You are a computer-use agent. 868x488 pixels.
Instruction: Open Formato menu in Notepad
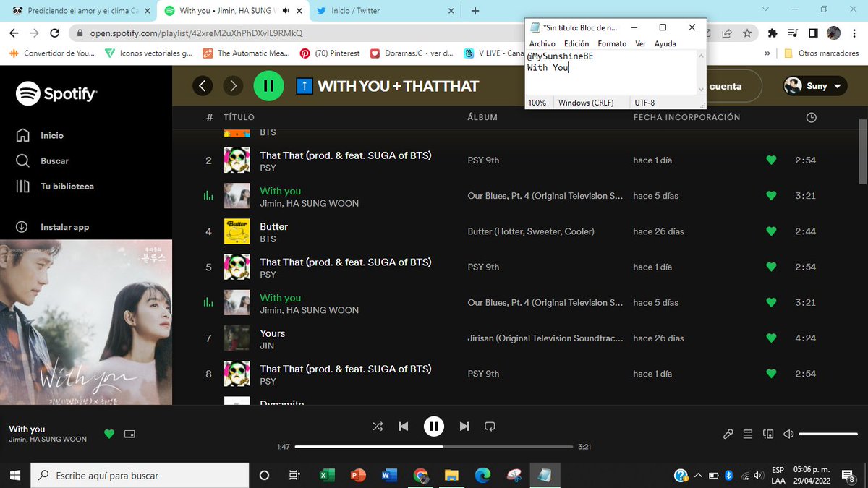pyautogui.click(x=612, y=43)
